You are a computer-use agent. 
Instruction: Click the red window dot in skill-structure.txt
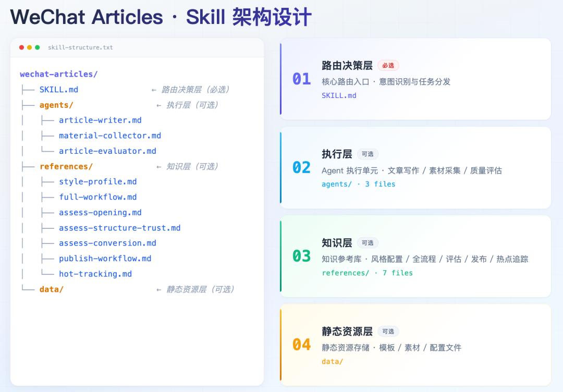pos(21,47)
